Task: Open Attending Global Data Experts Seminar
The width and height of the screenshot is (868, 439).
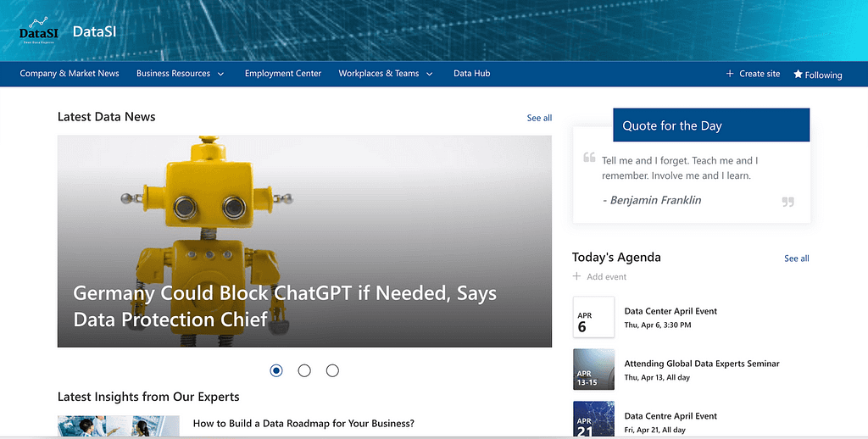Action: pyautogui.click(x=701, y=364)
